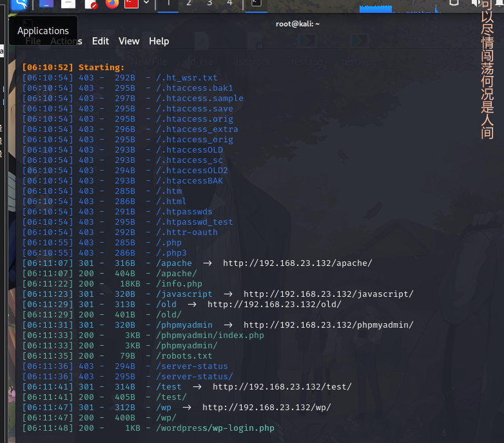
Task: Click the phpmyadmin redirect URL
Action: pyautogui.click(x=328, y=325)
